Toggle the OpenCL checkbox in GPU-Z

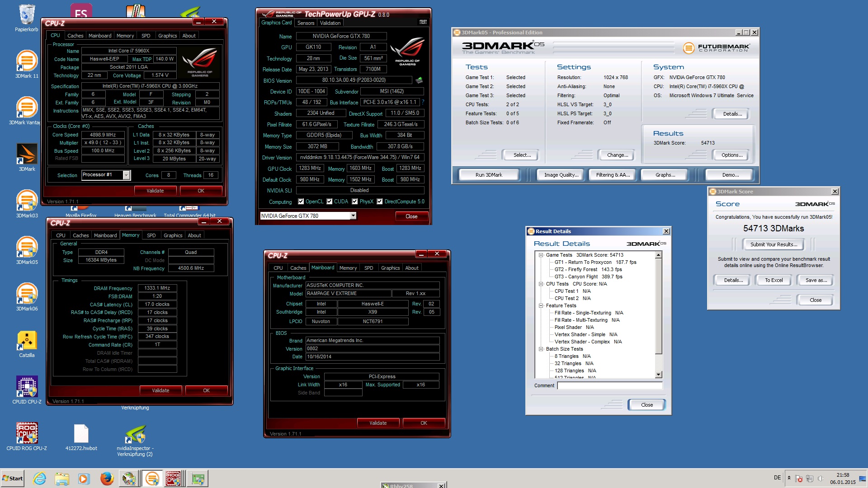coord(301,202)
